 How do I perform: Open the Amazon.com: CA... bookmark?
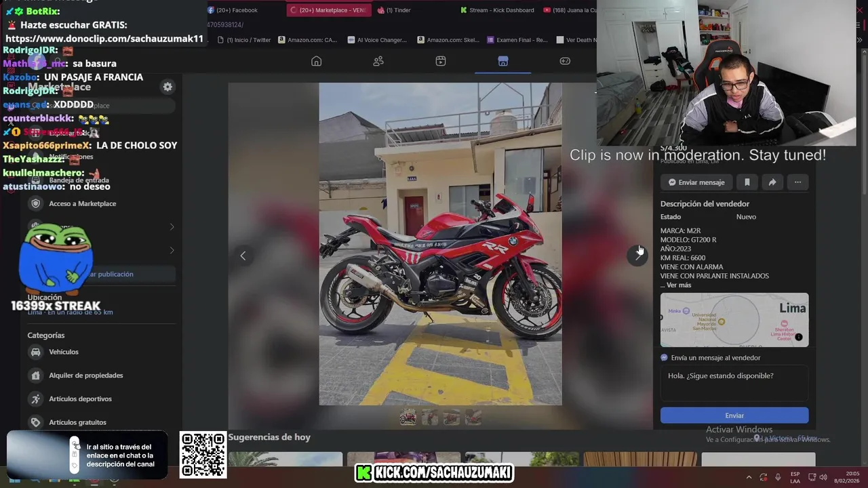[307, 40]
